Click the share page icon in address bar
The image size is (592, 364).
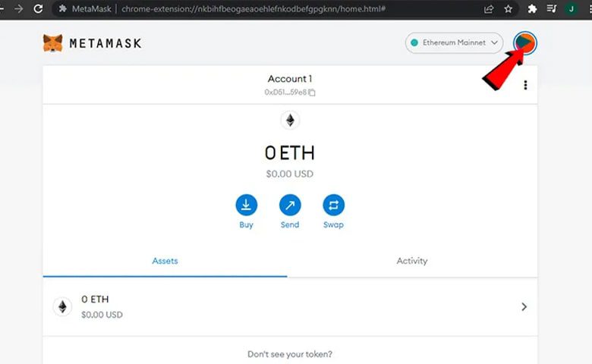click(x=489, y=8)
